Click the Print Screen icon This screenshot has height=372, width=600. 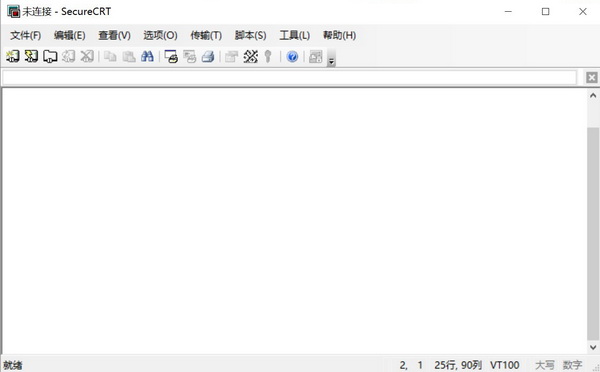coord(171,57)
